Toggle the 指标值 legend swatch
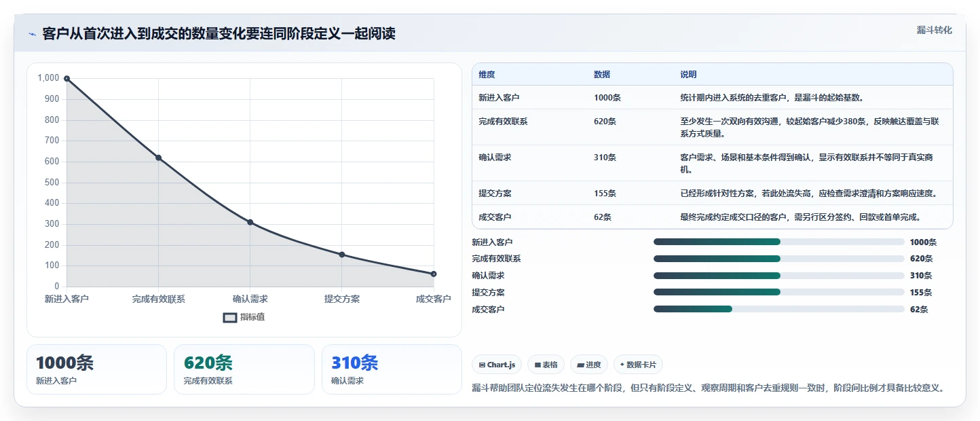 230,317
